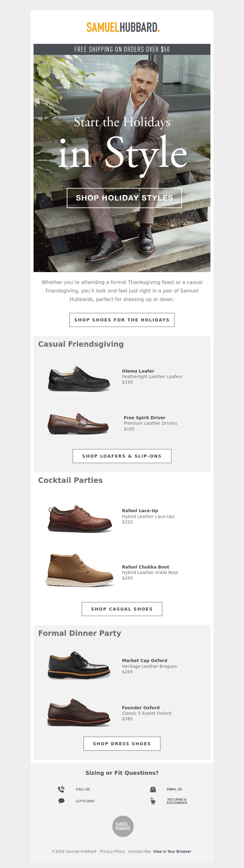This screenshot has width=244, height=868.
Task: Click the Shop Casual Shoes button
Action: click(x=122, y=609)
